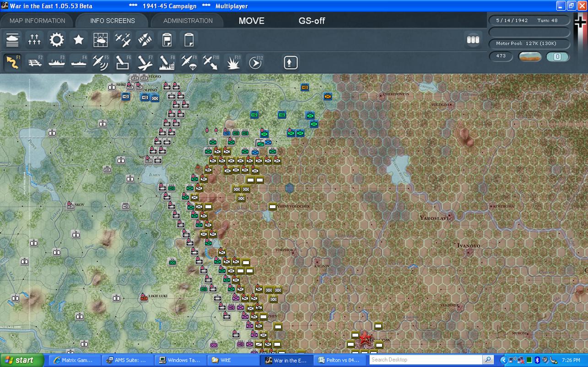Screen dimensions: 588x367
Task: Open the report icon with filled document
Action: click(x=167, y=40)
